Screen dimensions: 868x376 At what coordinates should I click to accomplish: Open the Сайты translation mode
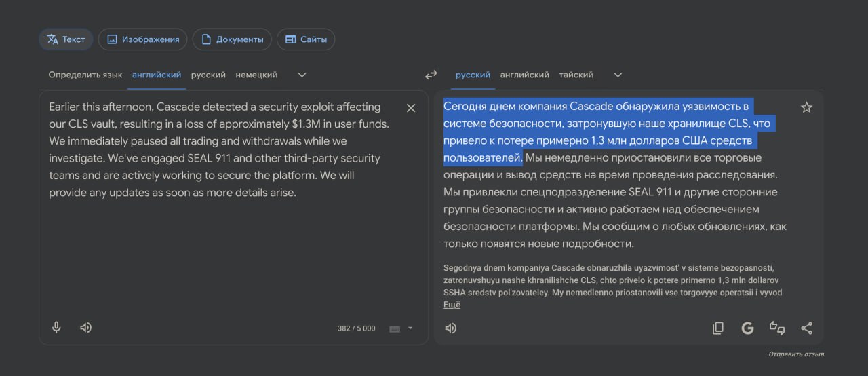tap(306, 39)
